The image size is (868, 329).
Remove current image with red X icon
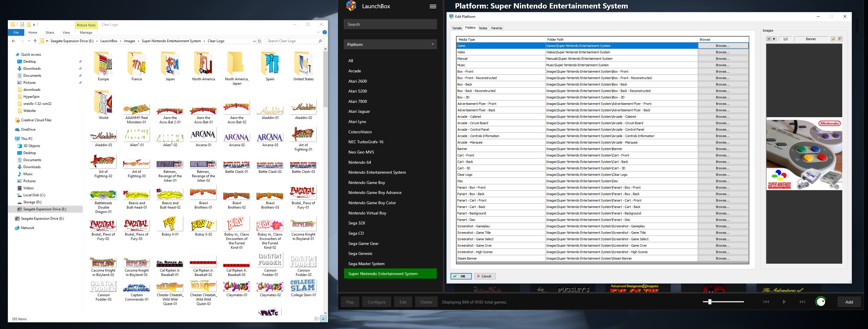click(x=840, y=39)
